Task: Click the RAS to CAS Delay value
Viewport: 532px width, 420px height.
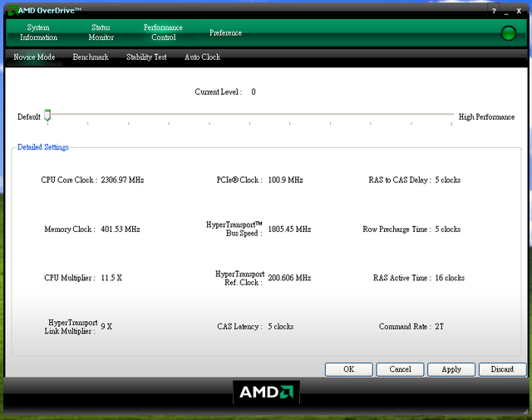Action: pos(448,180)
